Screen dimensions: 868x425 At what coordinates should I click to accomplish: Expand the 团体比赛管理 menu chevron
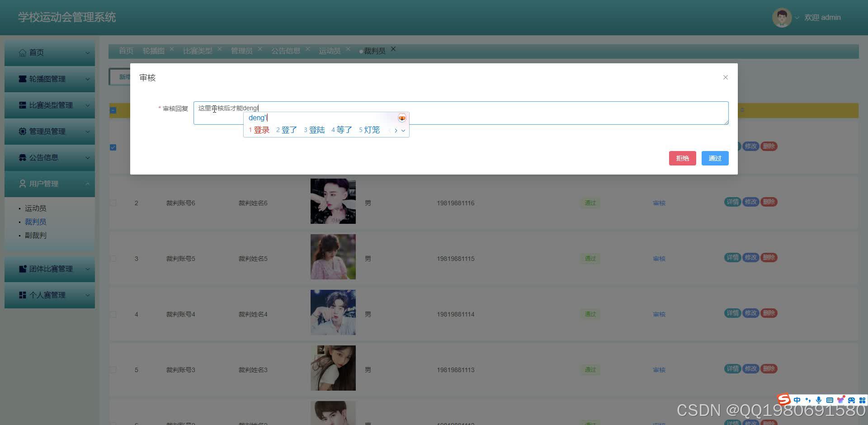87,269
